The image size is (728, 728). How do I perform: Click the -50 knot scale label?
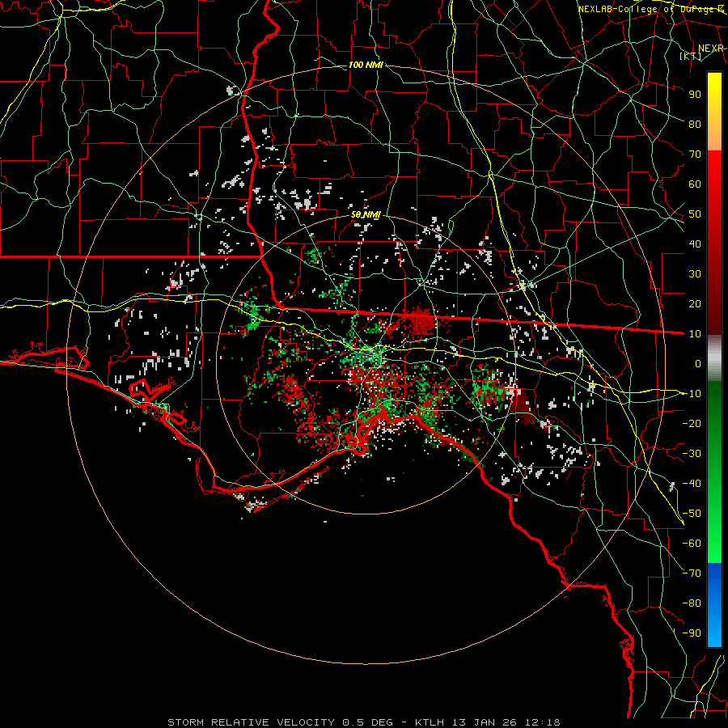tap(692, 514)
